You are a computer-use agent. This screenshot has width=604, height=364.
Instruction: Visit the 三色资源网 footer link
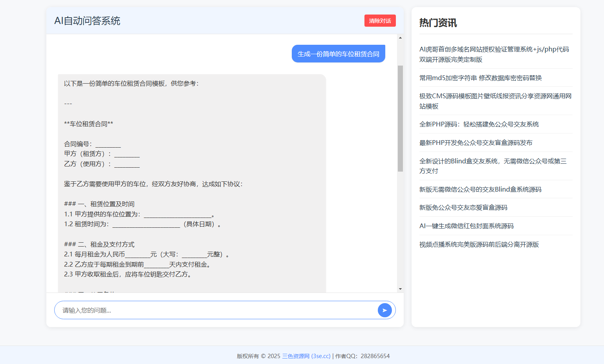[306, 356]
